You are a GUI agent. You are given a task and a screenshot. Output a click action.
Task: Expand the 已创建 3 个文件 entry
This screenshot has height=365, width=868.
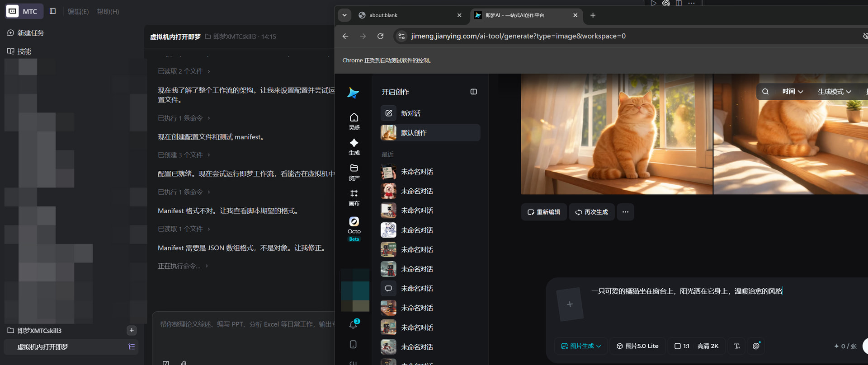point(184,155)
